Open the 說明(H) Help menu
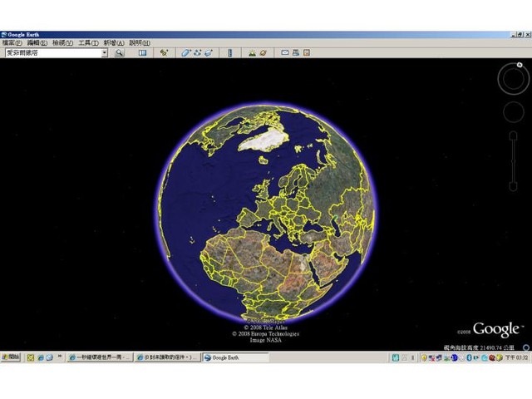The height and width of the screenshot is (399, 532). (x=140, y=43)
